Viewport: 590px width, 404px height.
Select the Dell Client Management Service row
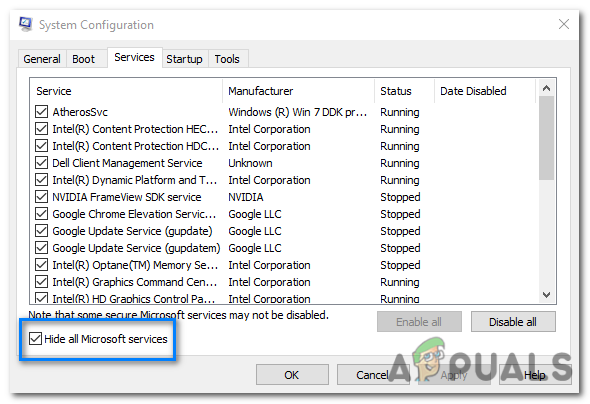pyautogui.click(x=284, y=163)
